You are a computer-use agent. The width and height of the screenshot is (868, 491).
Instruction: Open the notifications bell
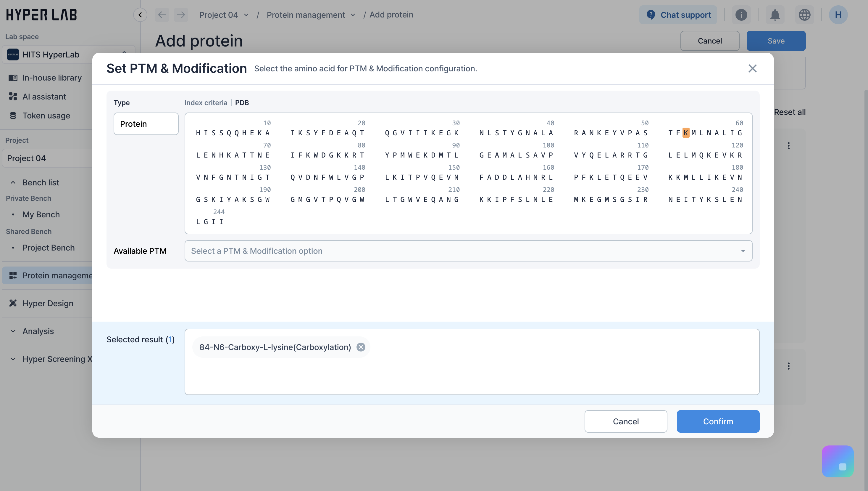[x=775, y=15]
